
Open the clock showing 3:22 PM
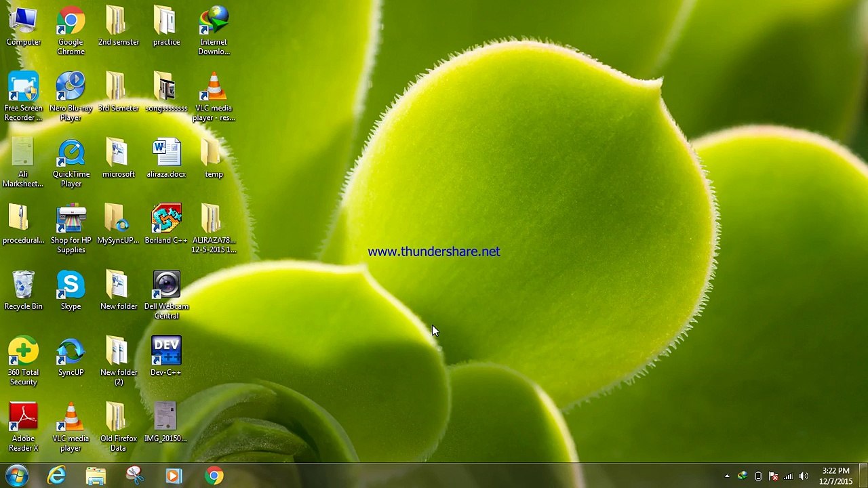point(835,476)
